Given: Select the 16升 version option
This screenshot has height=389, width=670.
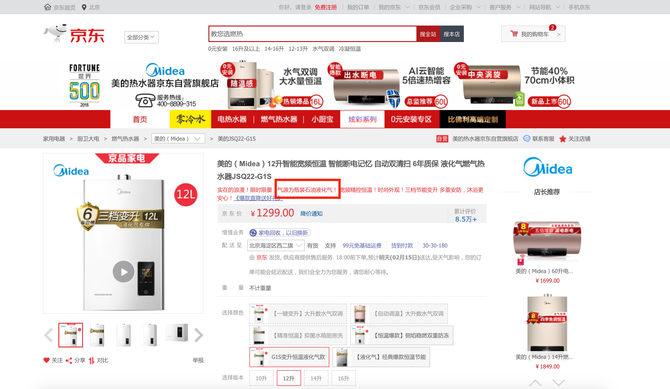Looking at the screenshot, I should (343, 378).
